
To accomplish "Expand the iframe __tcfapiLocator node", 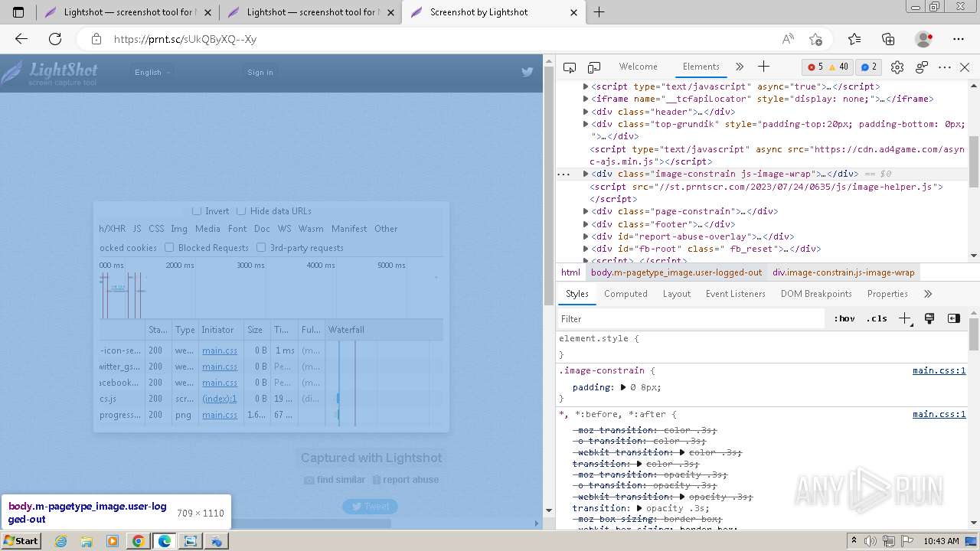I will point(586,99).
